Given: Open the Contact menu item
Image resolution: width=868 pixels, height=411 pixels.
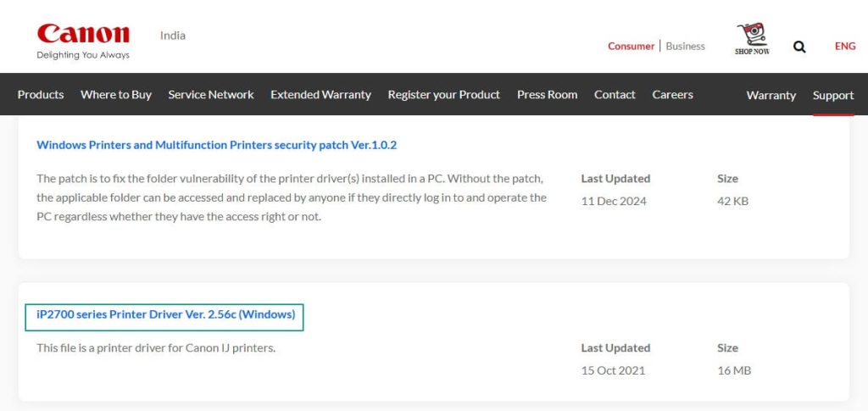Looking at the screenshot, I should tap(615, 95).
